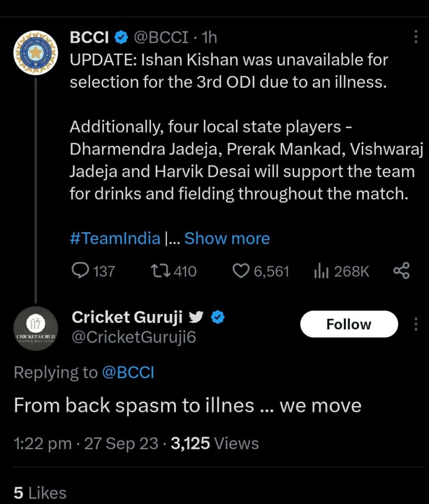
Task: Expand the tweet with Show more
Action: [227, 239]
